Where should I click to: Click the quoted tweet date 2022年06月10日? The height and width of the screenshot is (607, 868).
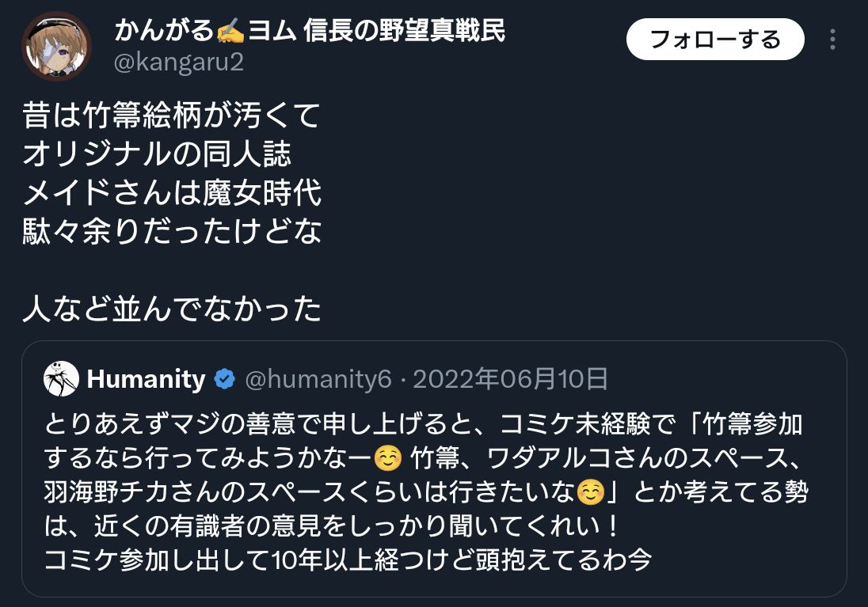[510, 380]
